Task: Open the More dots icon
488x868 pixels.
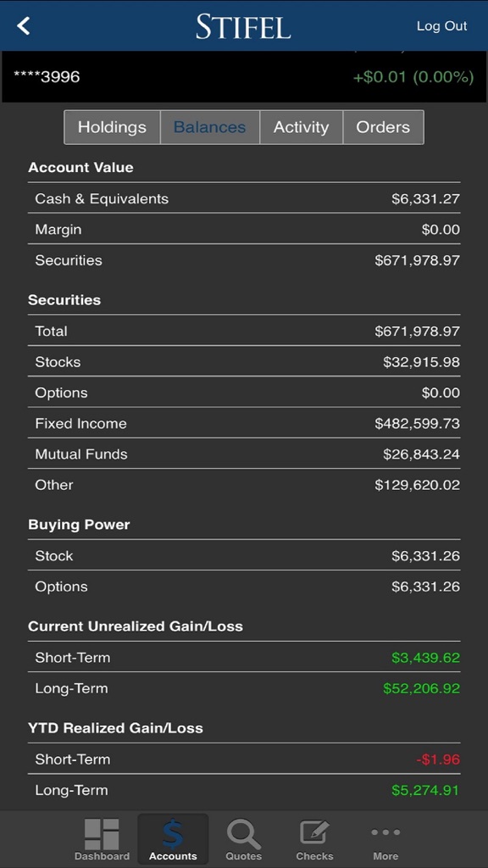Action: (x=385, y=832)
